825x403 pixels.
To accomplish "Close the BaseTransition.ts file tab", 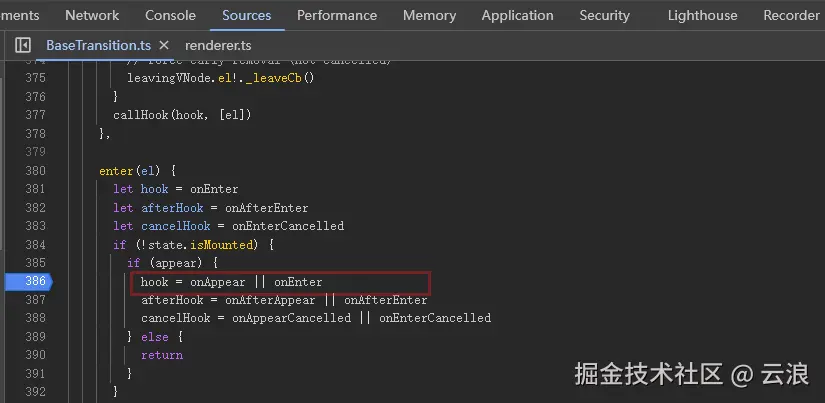I will (163, 46).
